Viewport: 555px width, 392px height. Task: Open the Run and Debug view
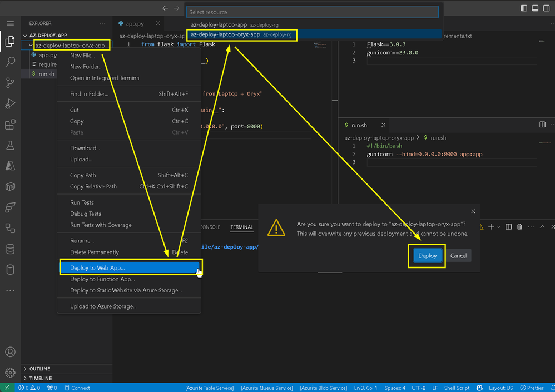click(x=10, y=103)
